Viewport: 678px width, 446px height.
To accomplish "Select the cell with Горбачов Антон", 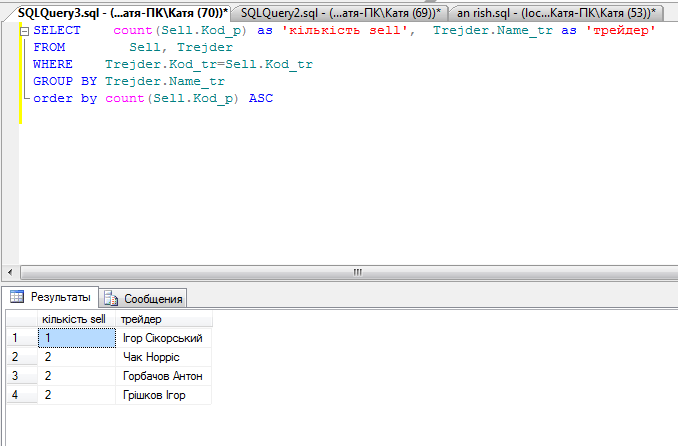I will pos(163,376).
